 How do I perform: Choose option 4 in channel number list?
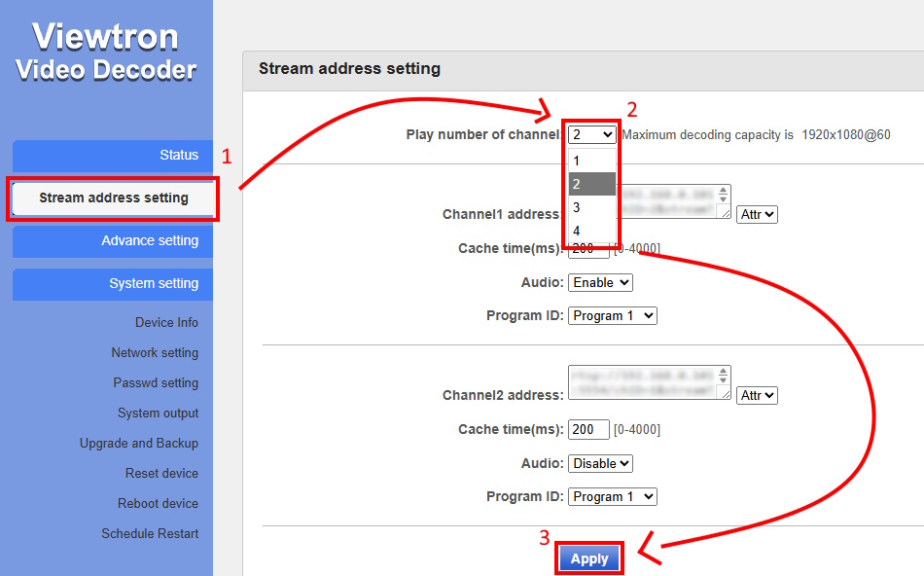[x=578, y=231]
